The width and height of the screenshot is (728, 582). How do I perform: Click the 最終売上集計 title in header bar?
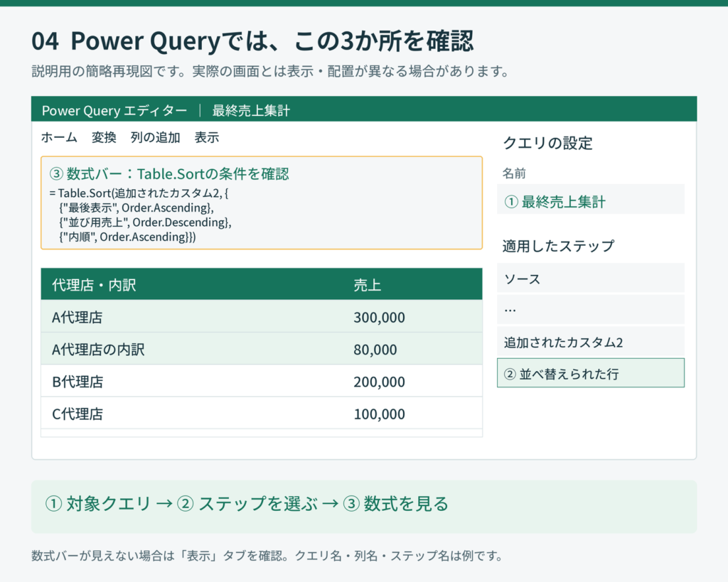coord(251,110)
